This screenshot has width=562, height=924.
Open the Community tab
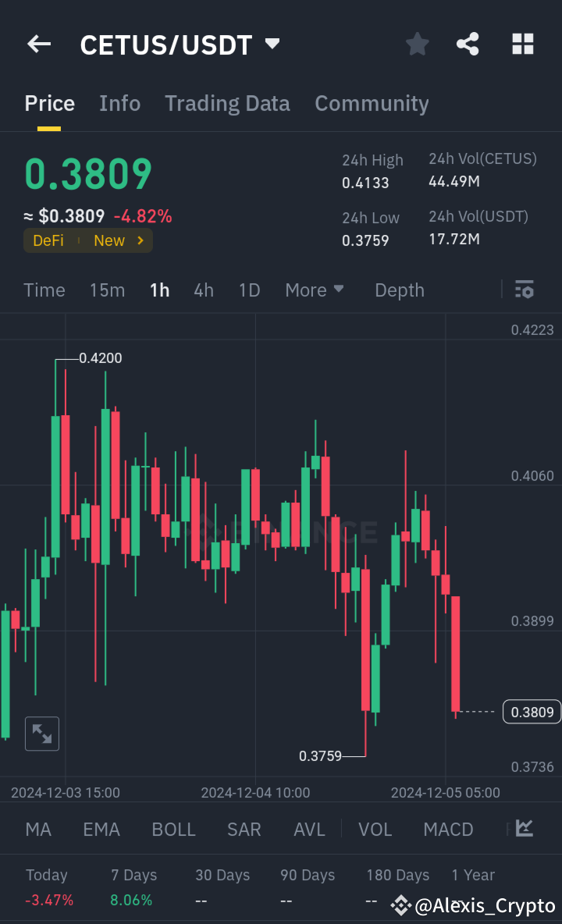coord(372,103)
